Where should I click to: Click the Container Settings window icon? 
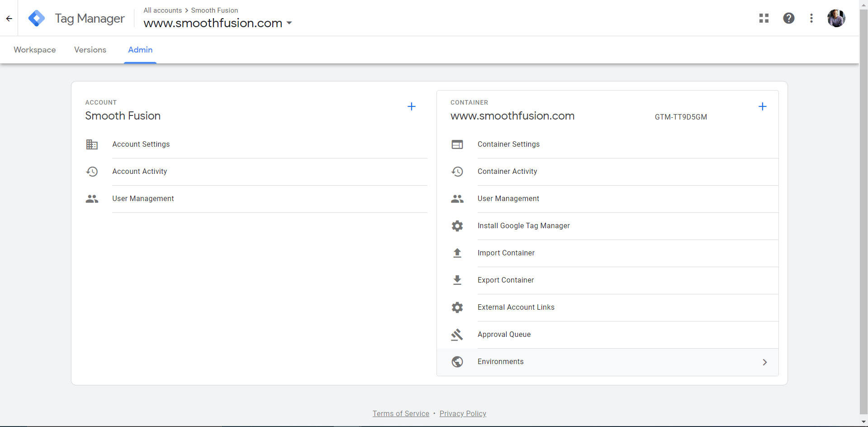click(x=457, y=144)
